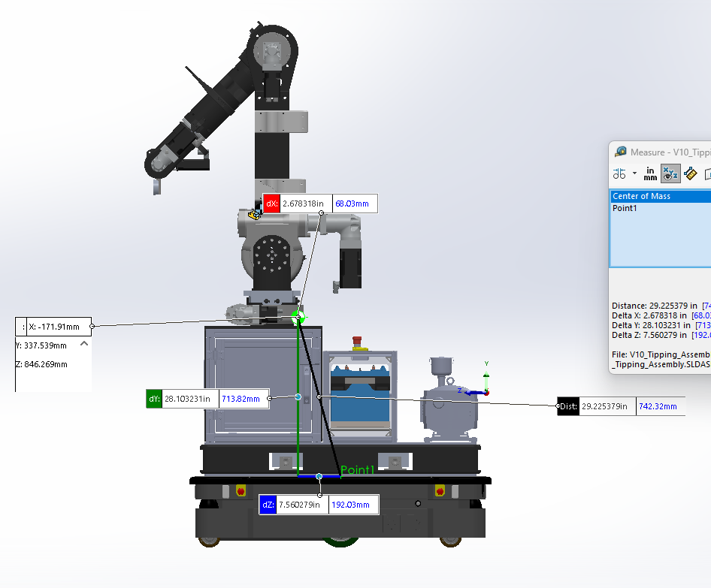Image resolution: width=711 pixels, height=588 pixels.
Task: Click the 68.03mm delta X value
Action: coord(353,203)
